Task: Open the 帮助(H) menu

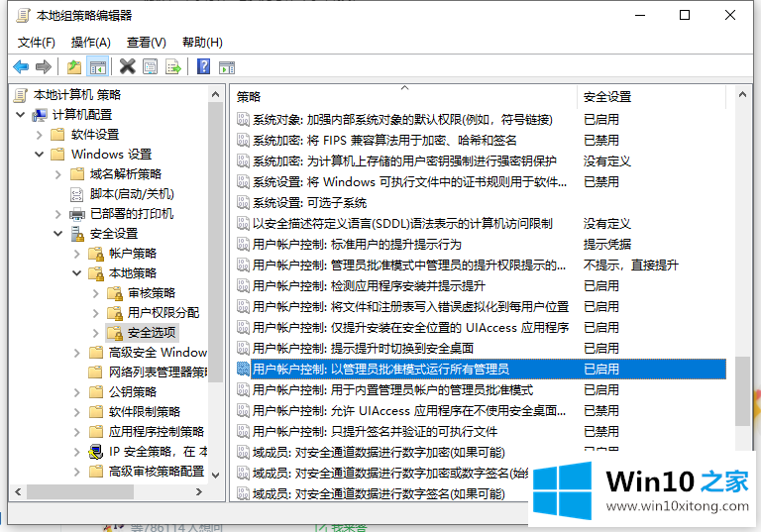Action: pos(202,43)
